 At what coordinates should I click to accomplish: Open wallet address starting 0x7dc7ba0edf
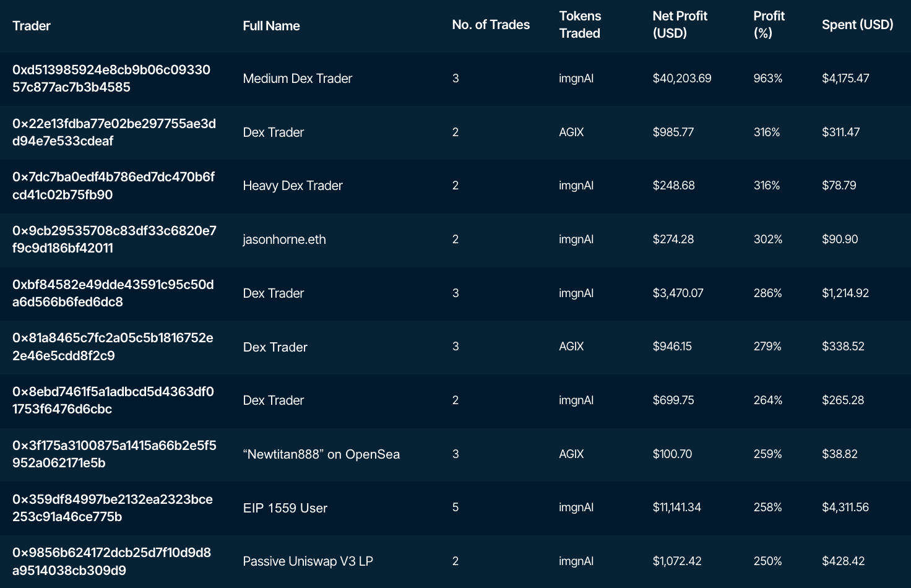[x=113, y=186]
